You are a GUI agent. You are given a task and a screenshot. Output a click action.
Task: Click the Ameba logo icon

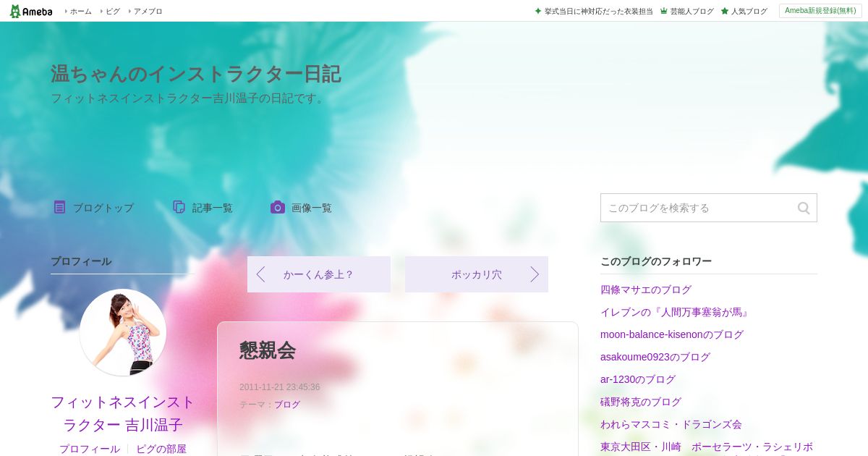pos(31,11)
